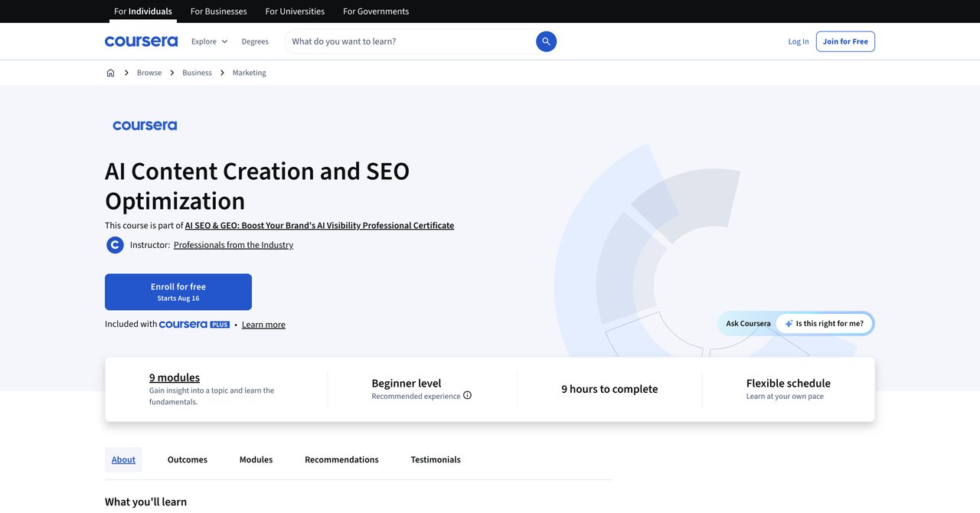The image size is (980, 513).
Task: Click the course title heading
Action: (x=257, y=185)
